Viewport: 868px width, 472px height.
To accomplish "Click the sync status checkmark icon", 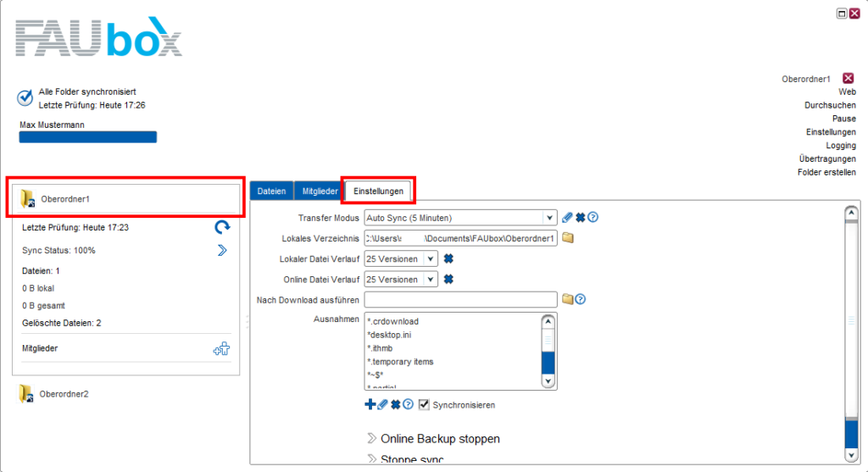I will pos(25,97).
